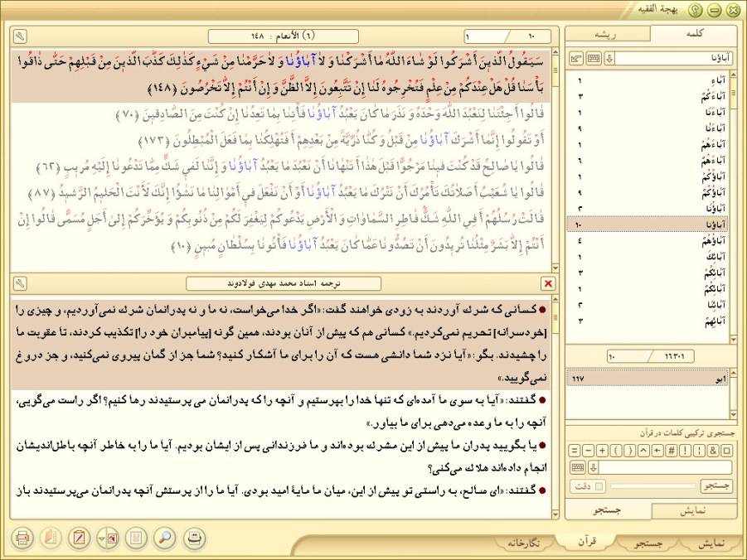The height and width of the screenshot is (560, 747).
Task: Select the word آبائك with count ١
Action: click(x=648, y=257)
